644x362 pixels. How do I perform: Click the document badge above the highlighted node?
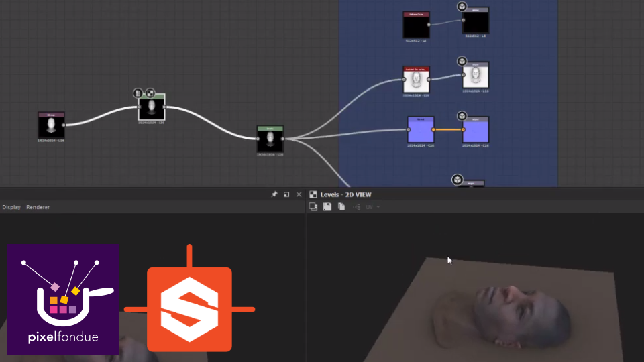click(x=138, y=93)
